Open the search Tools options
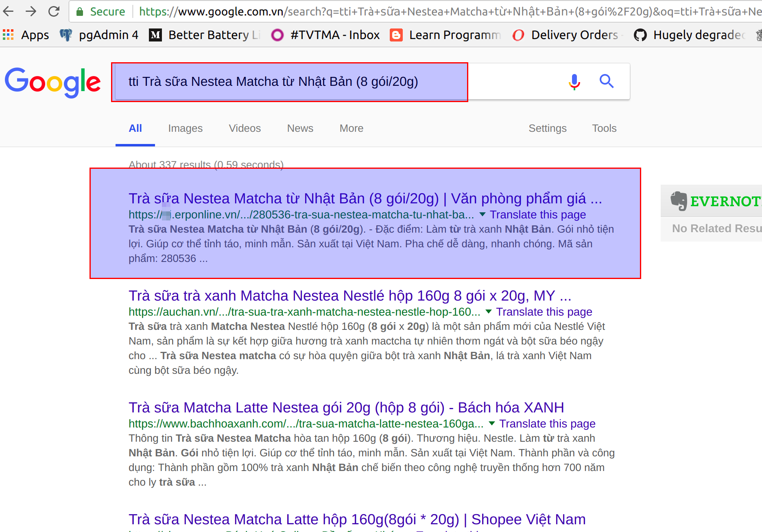This screenshot has height=532, width=762. pos(604,129)
